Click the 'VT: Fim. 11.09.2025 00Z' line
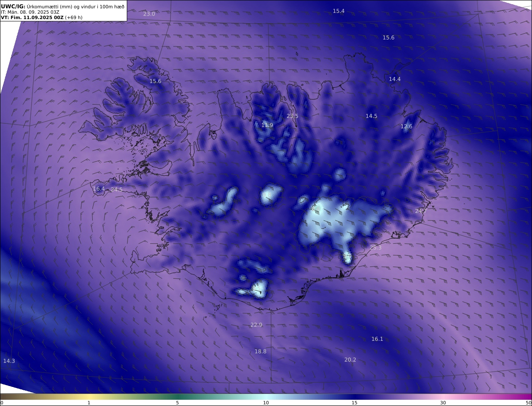Viewport: 532px width, 406px height. [42, 17]
